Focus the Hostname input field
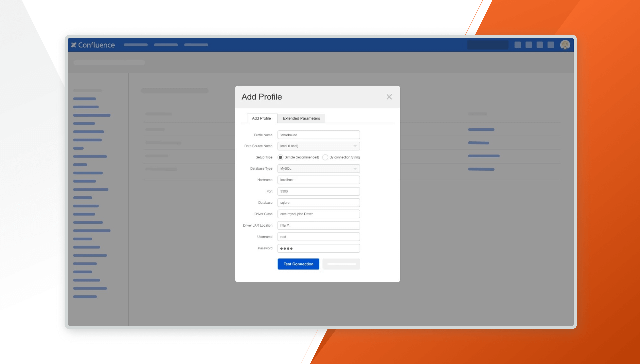Screen dimensions: 640x364 tap(318, 180)
